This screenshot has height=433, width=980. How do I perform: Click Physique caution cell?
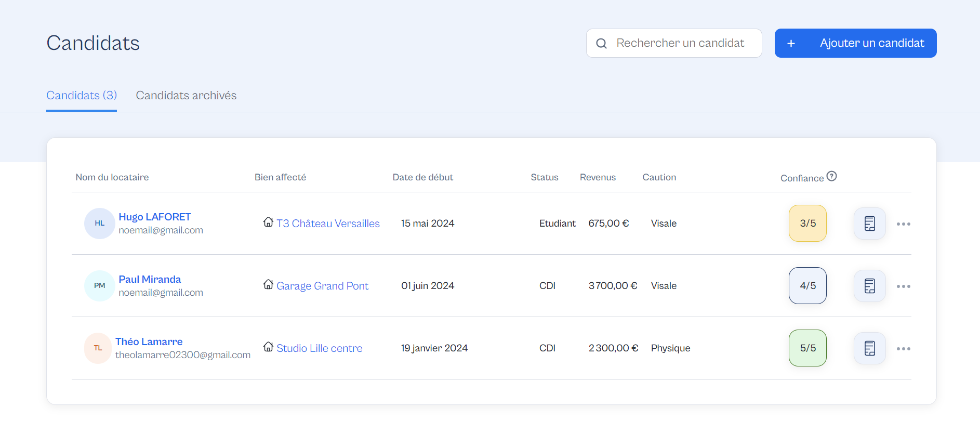(x=670, y=348)
